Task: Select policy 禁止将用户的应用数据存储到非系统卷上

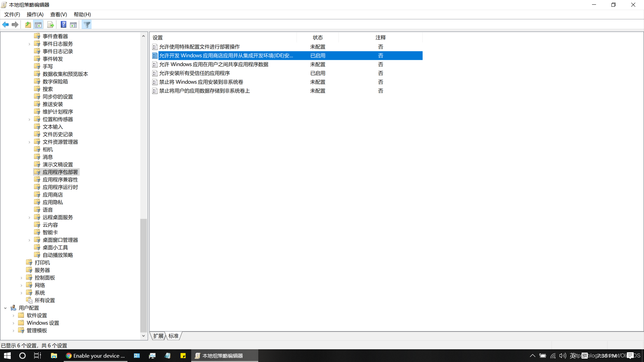Action: point(204,91)
